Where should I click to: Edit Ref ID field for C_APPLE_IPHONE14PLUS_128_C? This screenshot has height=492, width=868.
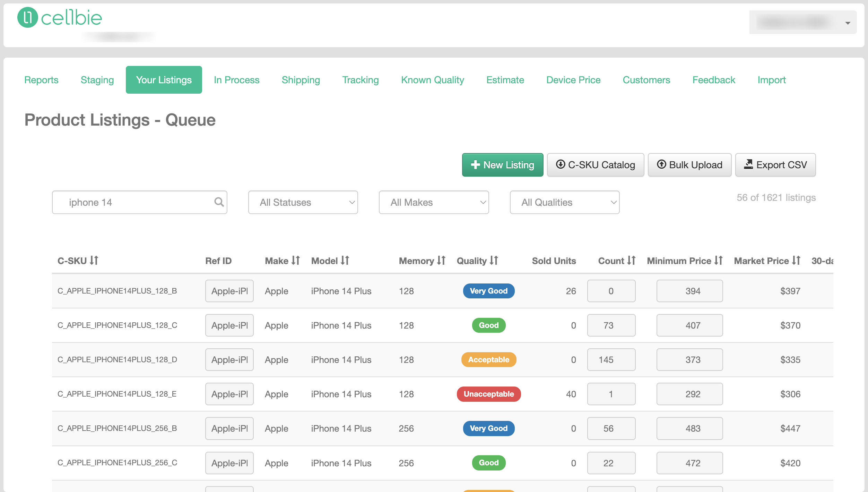[229, 325]
